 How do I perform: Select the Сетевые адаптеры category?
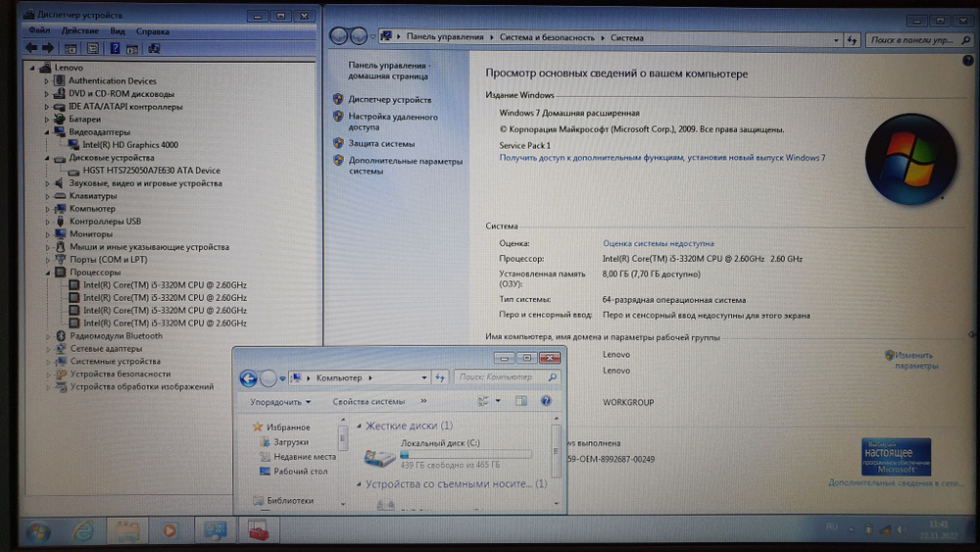[x=106, y=348]
